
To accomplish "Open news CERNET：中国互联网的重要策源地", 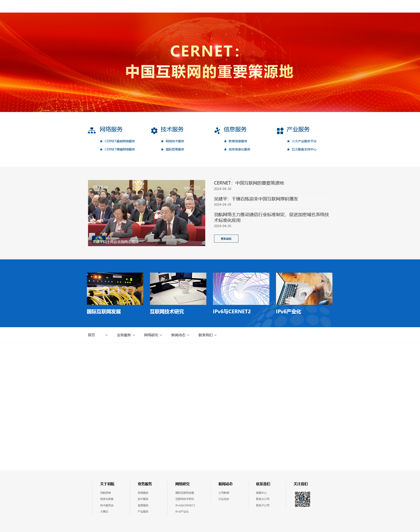I will pyautogui.click(x=249, y=183).
